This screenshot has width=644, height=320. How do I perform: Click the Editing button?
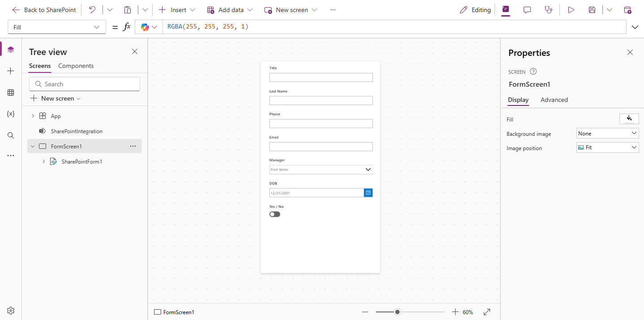(x=475, y=10)
